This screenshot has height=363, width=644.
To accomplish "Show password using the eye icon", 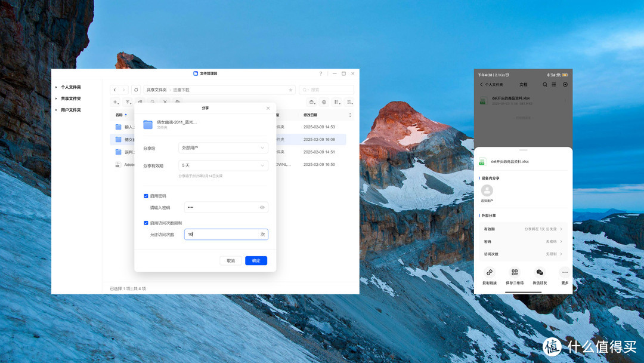I will point(262,208).
